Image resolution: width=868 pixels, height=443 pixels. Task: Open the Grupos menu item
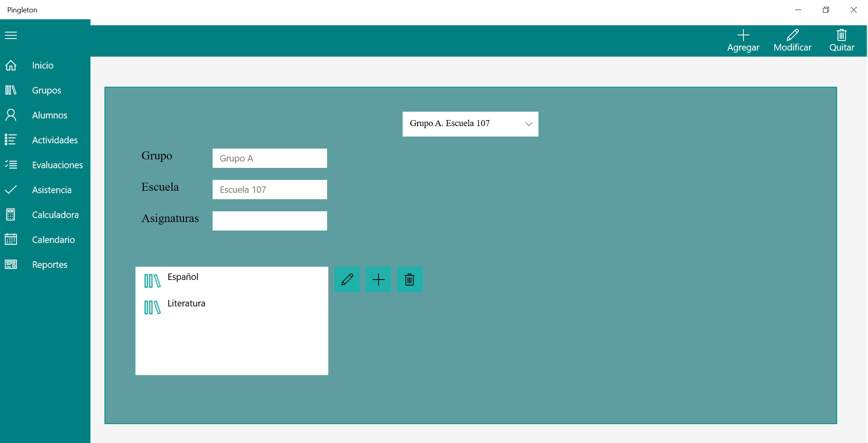click(47, 90)
